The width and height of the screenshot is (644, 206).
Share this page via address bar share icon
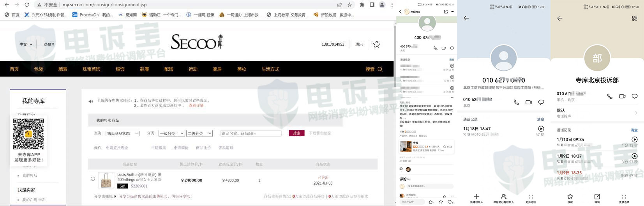[340, 5]
